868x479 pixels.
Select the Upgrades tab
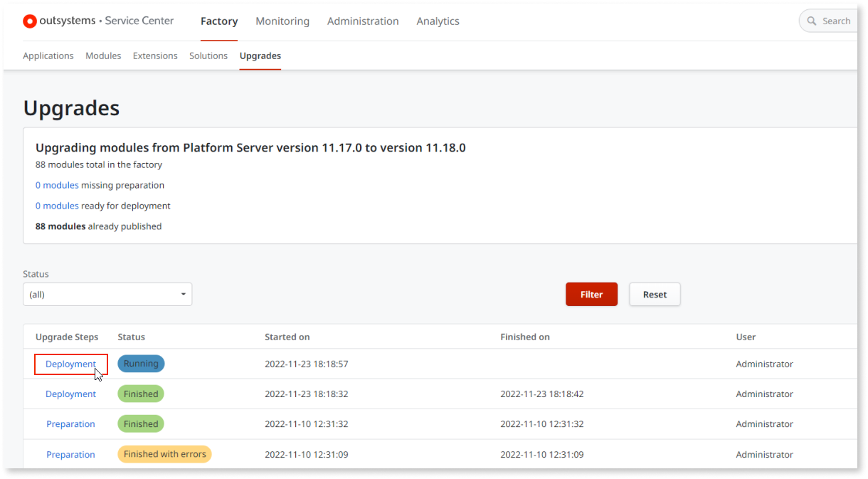click(260, 56)
